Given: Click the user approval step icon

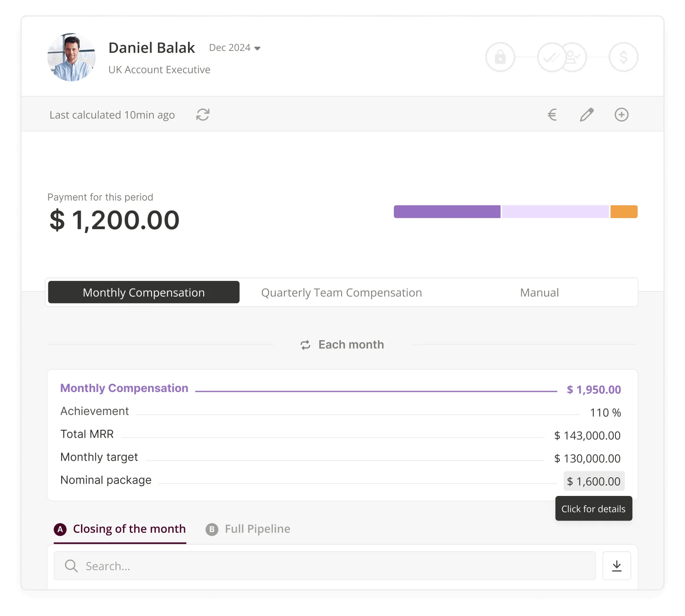Looking at the screenshot, I should [574, 57].
